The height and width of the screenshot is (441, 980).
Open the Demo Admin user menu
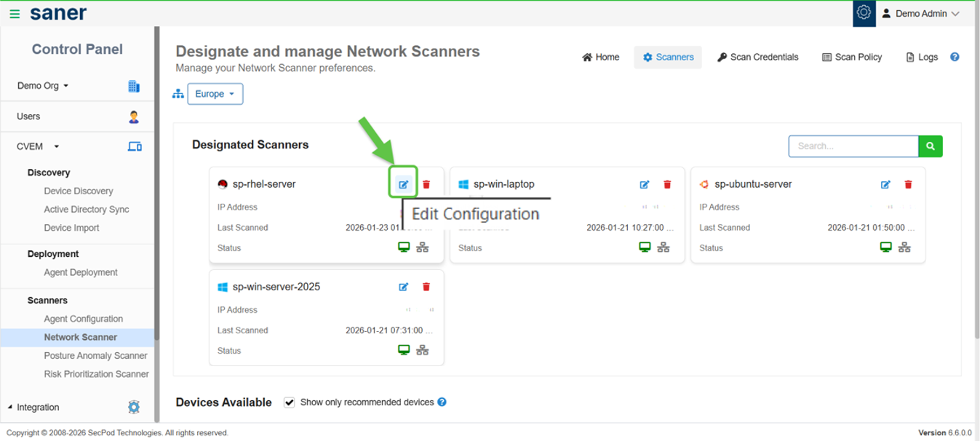pos(921,13)
